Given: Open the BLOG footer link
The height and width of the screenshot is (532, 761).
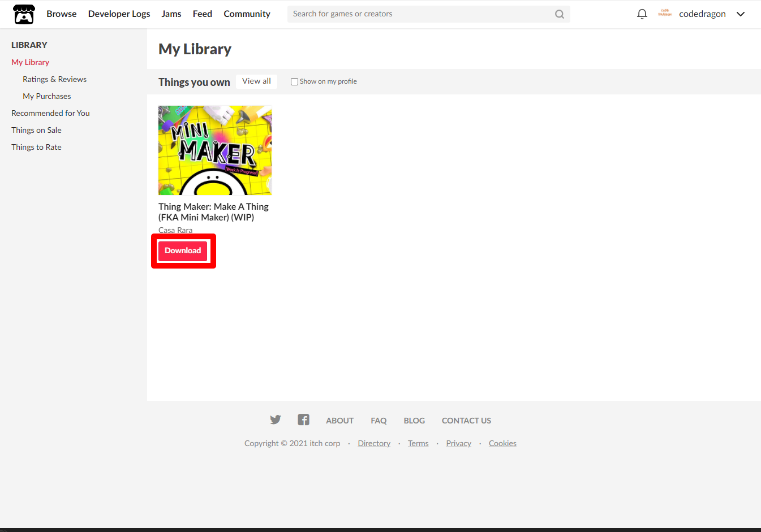Looking at the screenshot, I should [415, 421].
